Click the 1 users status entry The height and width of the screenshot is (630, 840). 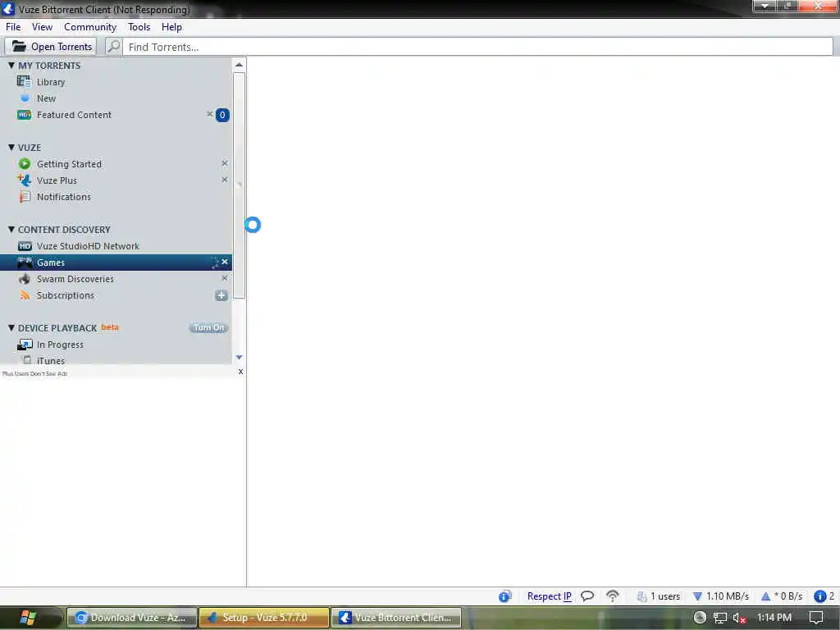pos(659,596)
